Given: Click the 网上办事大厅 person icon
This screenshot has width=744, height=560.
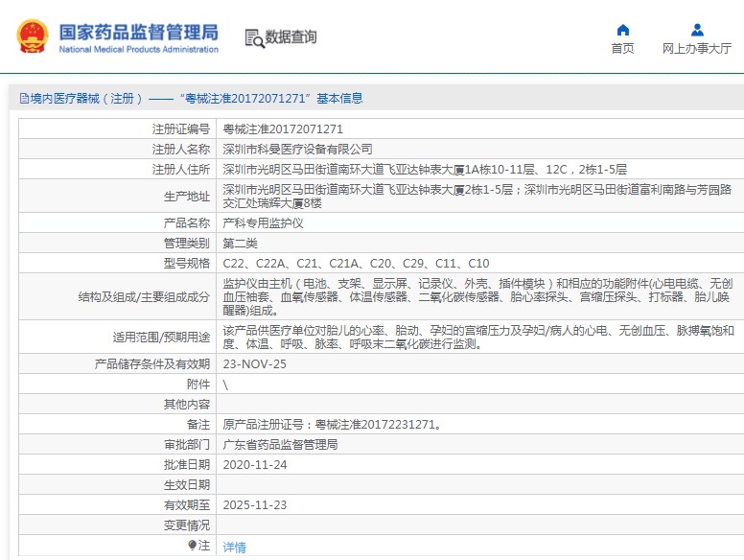Looking at the screenshot, I should click(697, 30).
